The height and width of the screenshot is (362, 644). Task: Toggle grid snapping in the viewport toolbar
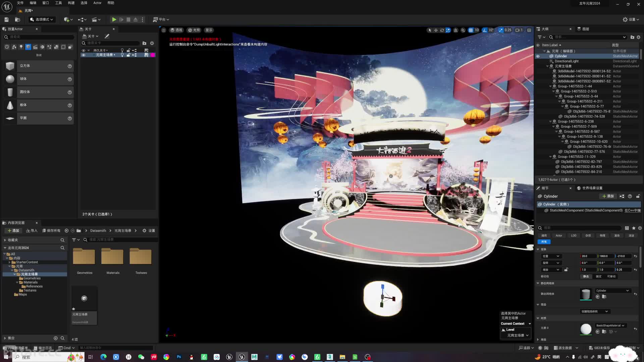[471, 30]
